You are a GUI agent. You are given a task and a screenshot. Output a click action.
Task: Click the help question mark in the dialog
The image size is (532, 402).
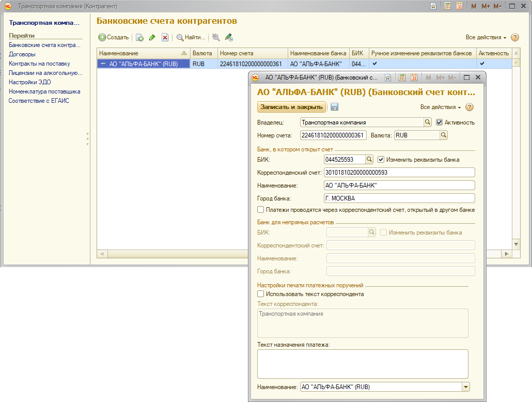[x=470, y=107]
